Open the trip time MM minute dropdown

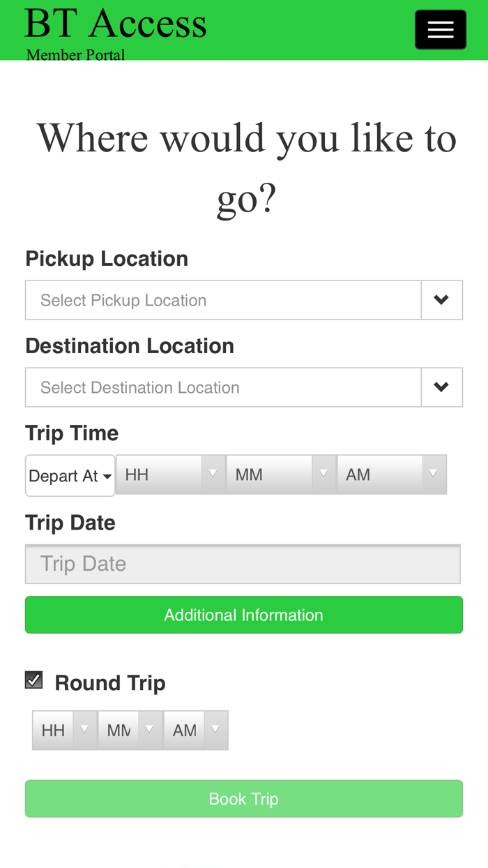[x=282, y=474]
